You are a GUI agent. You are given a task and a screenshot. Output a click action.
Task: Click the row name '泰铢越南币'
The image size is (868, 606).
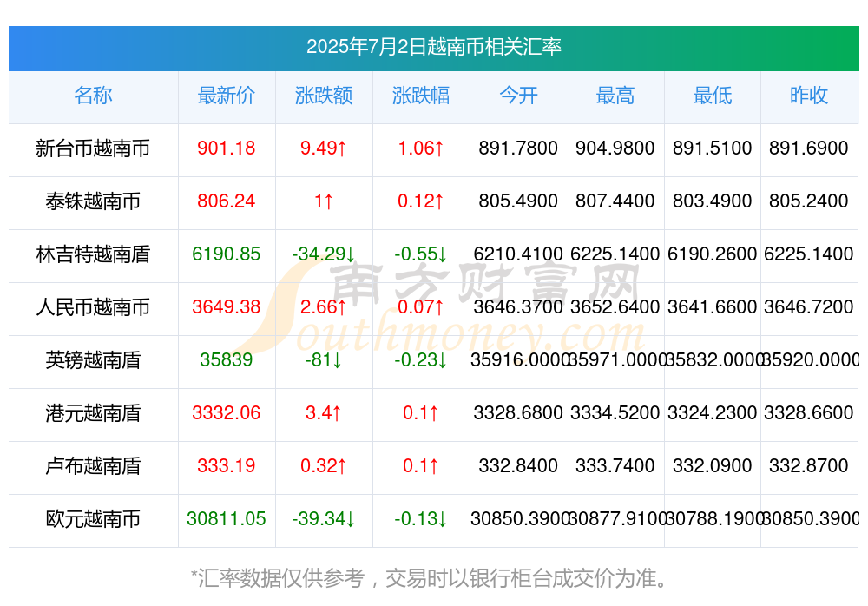[93, 201]
